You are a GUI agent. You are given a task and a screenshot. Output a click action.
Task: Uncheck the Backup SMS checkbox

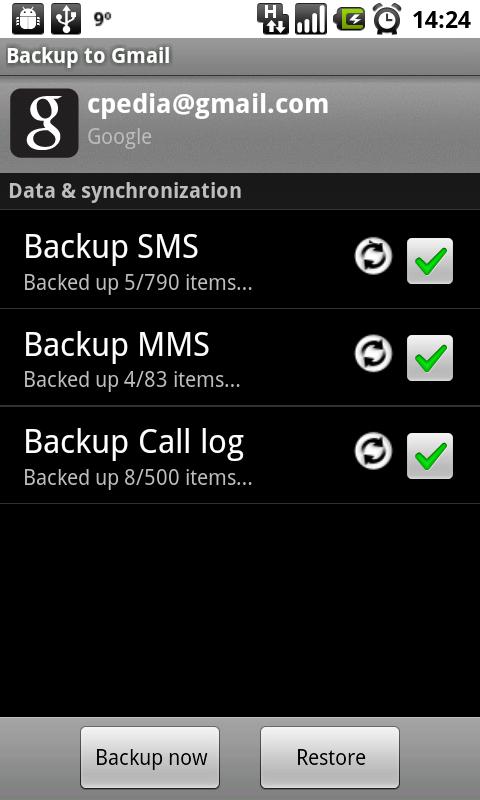click(430, 261)
